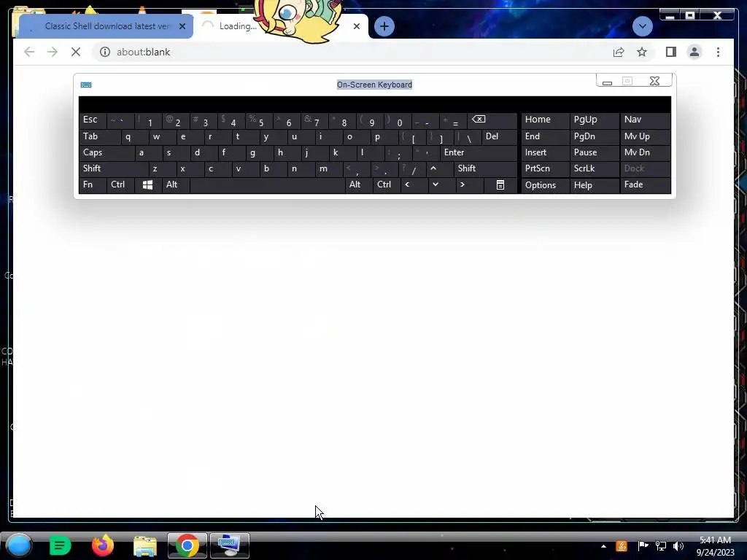Image resolution: width=747 pixels, height=560 pixels.
Task: Click the Chrome taskbar icon
Action: pyautogui.click(x=187, y=545)
